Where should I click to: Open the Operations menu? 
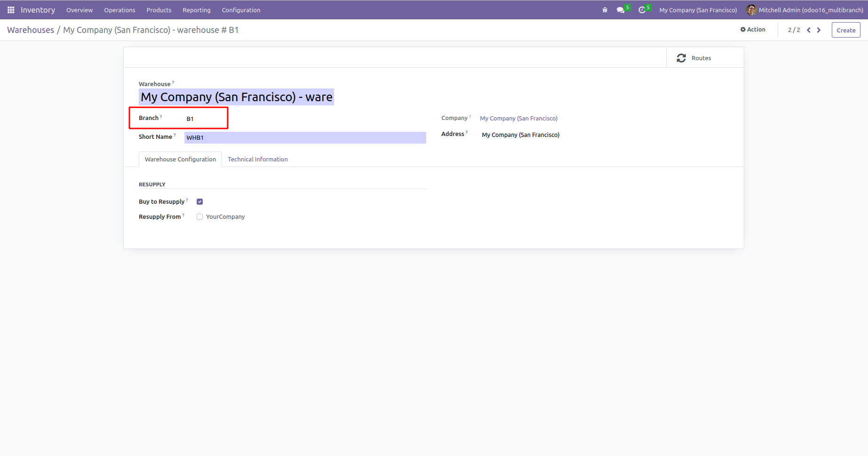click(119, 10)
